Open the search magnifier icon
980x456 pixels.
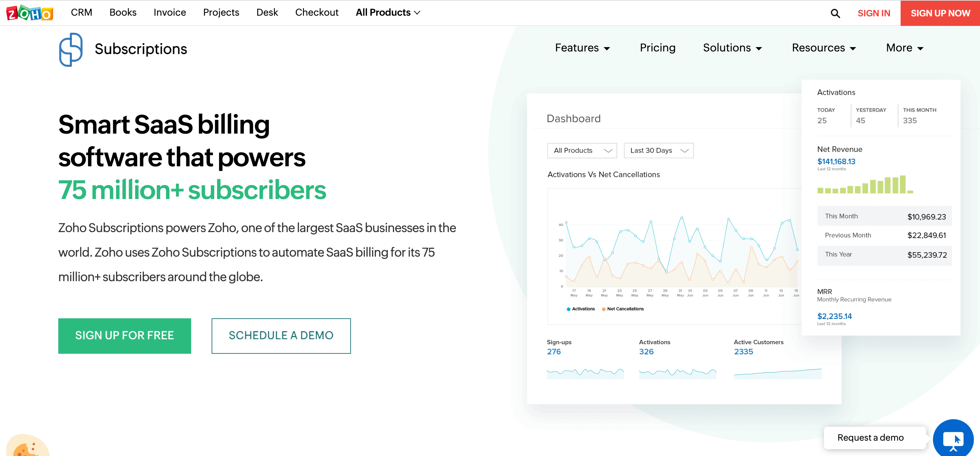tap(835, 13)
